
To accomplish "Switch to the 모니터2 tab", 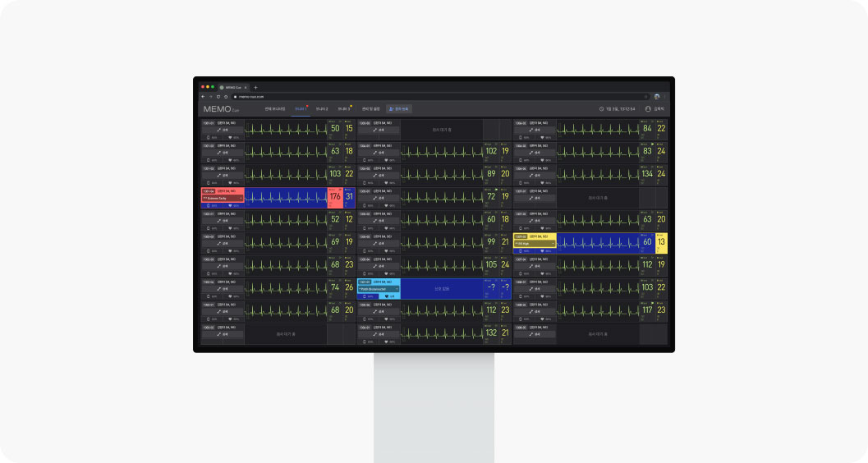I will coord(322,108).
